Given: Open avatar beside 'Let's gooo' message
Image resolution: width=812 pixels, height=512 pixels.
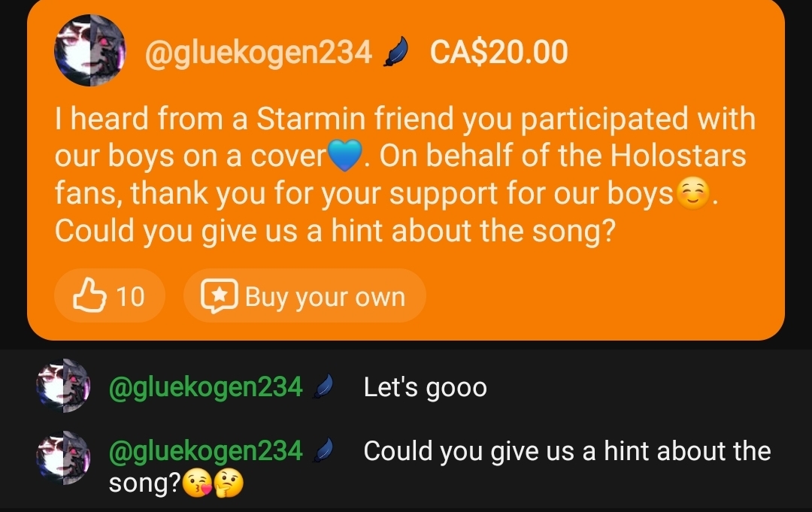Looking at the screenshot, I should point(63,386).
